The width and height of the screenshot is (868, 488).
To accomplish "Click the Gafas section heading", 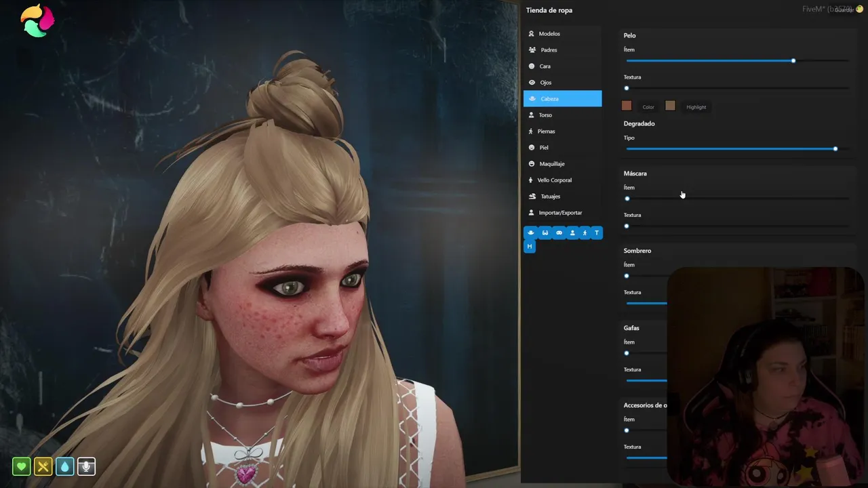I will tap(631, 328).
